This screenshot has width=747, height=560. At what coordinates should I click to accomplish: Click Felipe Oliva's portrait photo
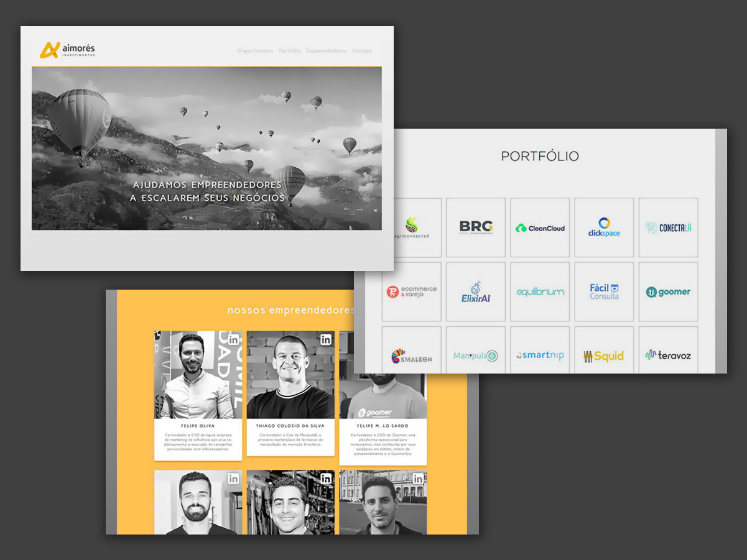[x=198, y=375]
